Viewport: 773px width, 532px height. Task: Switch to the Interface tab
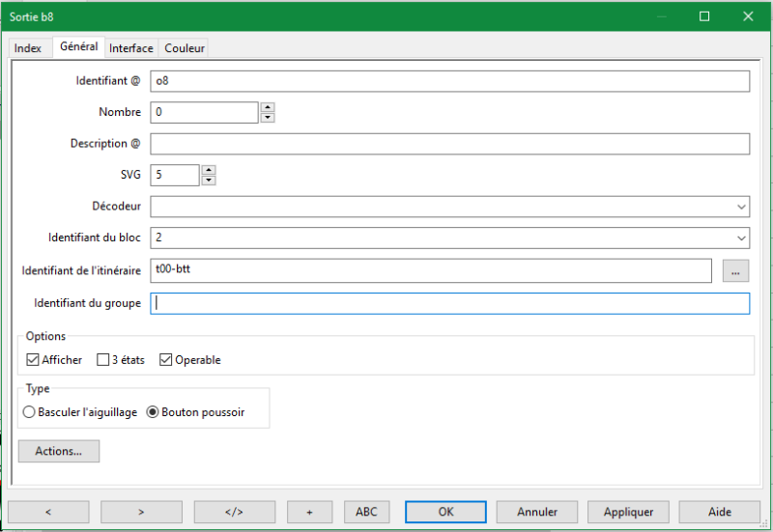(131, 48)
